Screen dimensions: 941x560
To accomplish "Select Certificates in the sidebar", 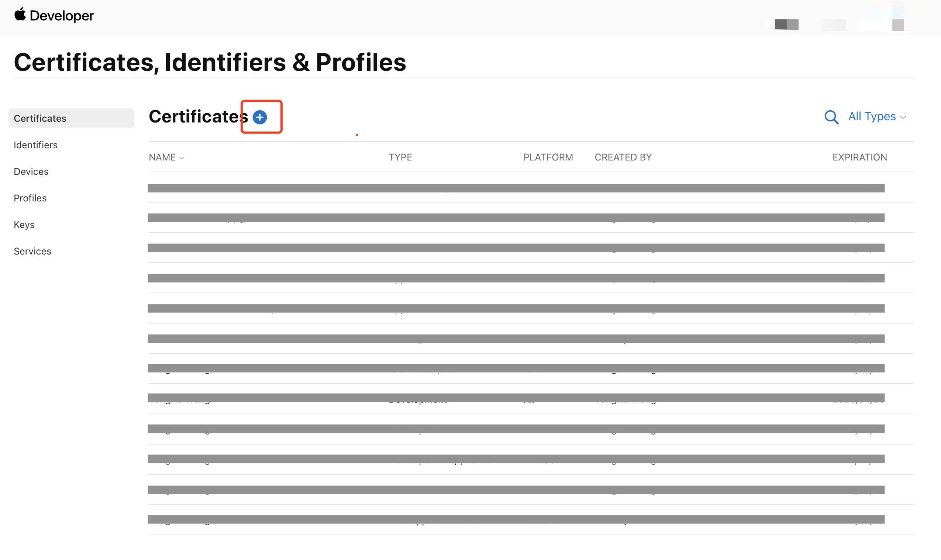I will tap(71, 118).
